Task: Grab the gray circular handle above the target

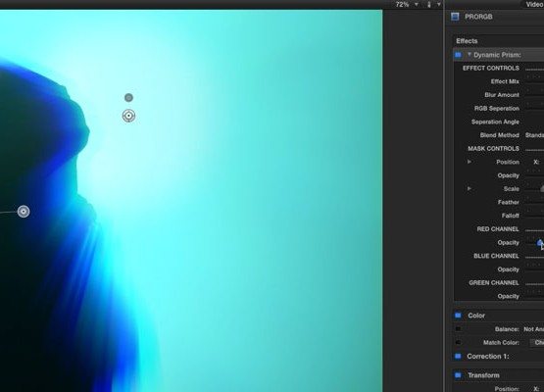Action: (x=128, y=98)
